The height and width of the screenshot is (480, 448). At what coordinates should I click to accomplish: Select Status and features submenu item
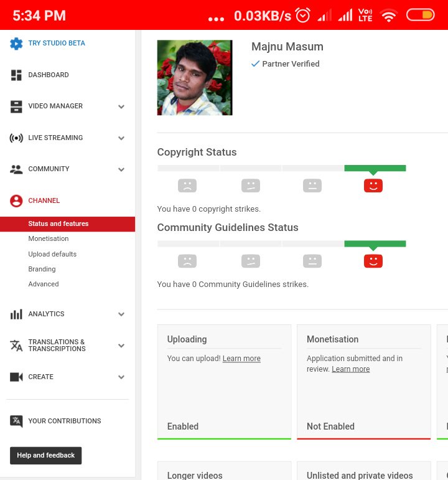(x=67, y=224)
